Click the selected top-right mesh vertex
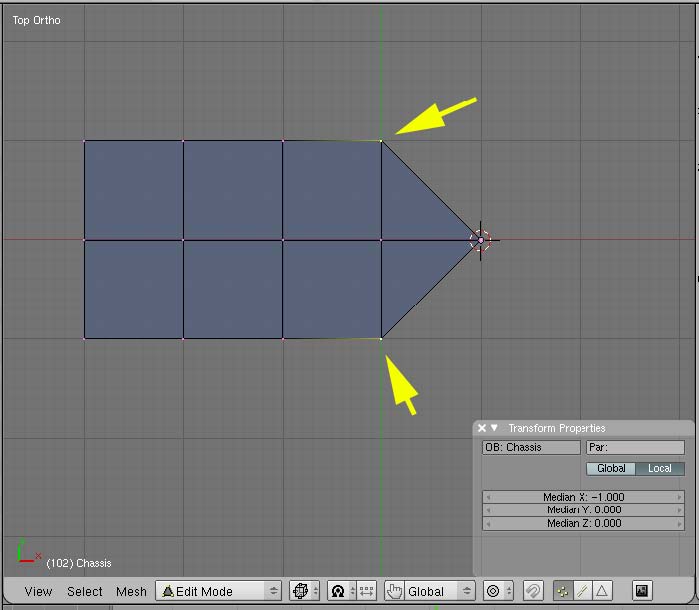Image resolution: width=699 pixels, height=610 pixels. click(x=381, y=141)
